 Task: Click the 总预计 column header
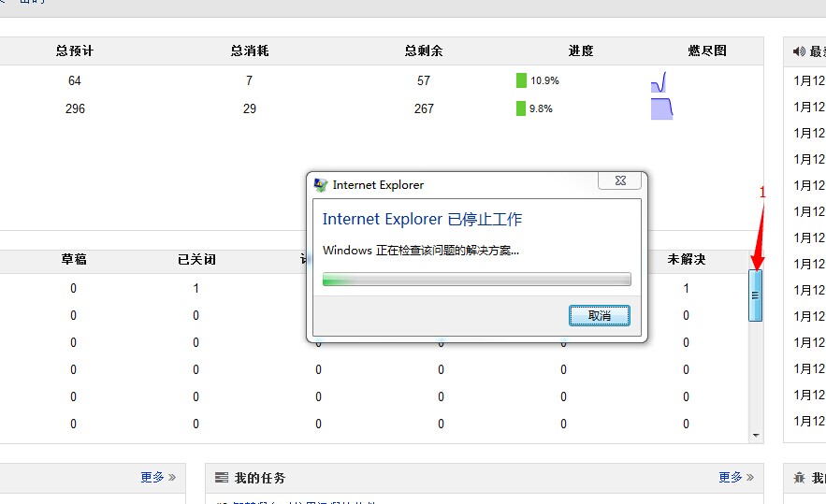pos(75,51)
